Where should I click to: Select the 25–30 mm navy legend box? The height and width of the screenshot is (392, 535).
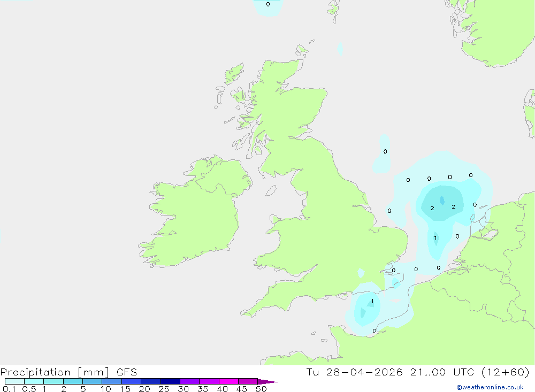[x=170, y=381]
